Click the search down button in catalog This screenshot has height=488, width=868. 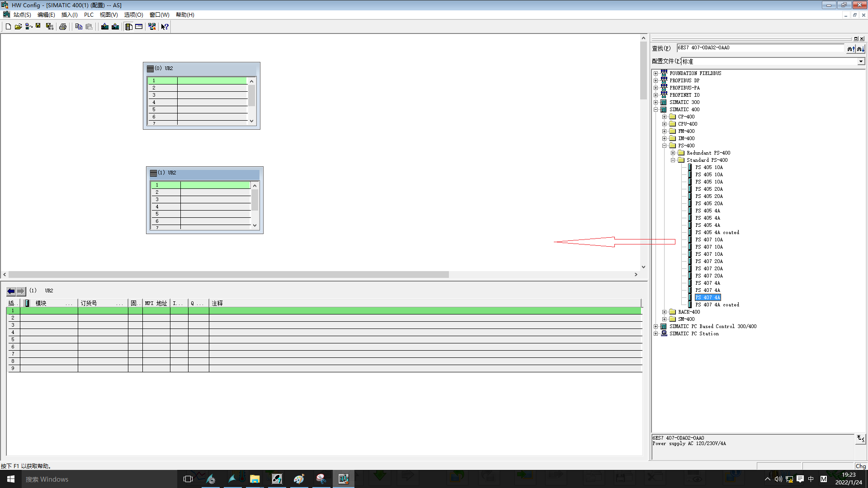(x=860, y=48)
